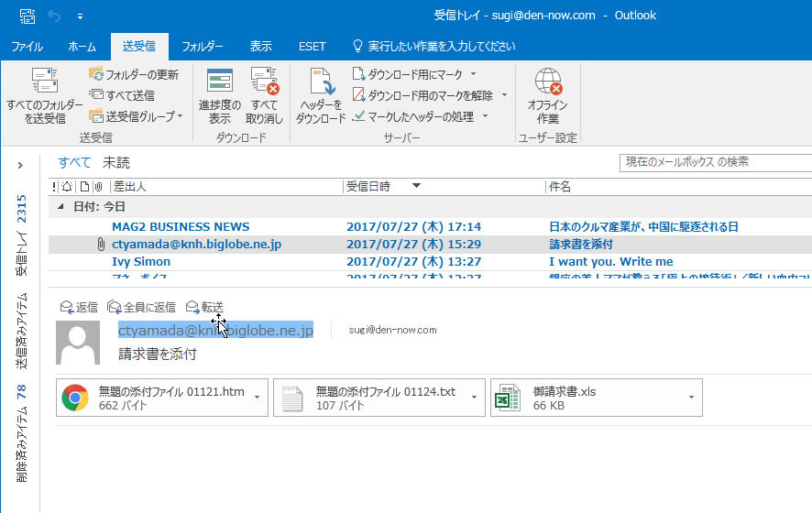Image resolution: width=812 pixels, height=513 pixels.
Task: Open dropdown for 01124.txt attachment
Action: point(475,398)
